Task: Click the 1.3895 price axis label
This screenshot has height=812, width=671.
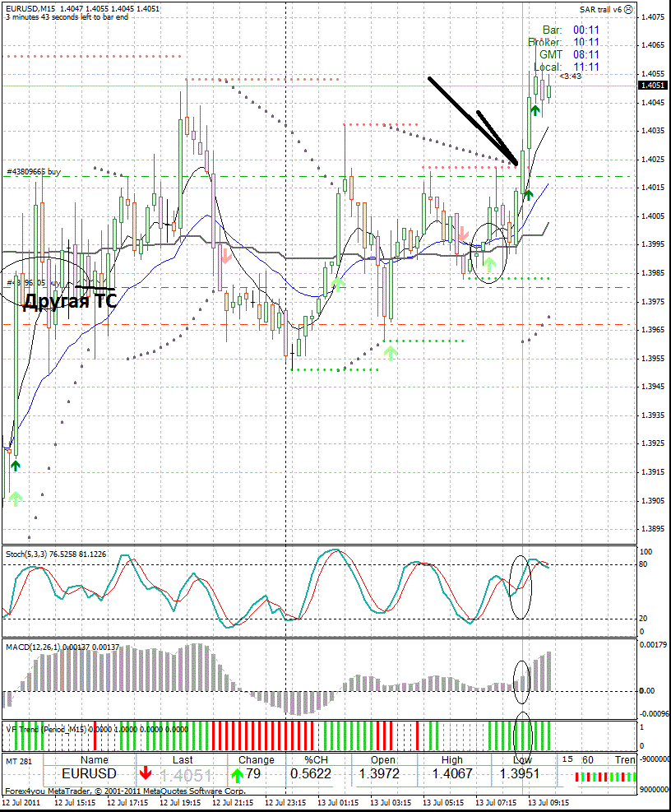Action: point(652,529)
